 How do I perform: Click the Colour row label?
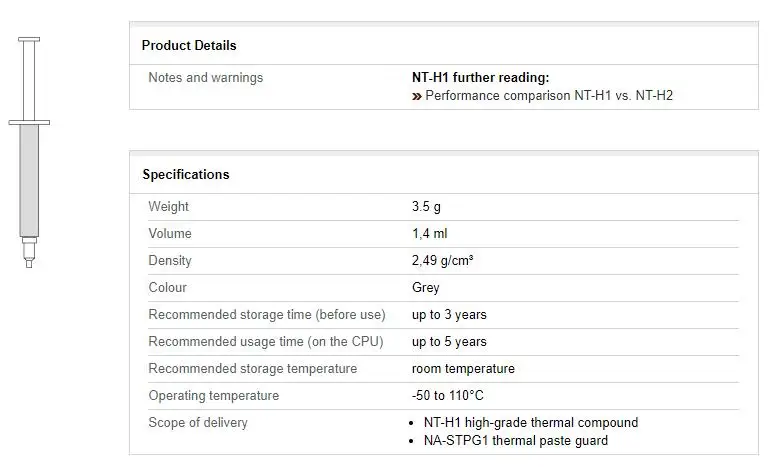tap(168, 288)
